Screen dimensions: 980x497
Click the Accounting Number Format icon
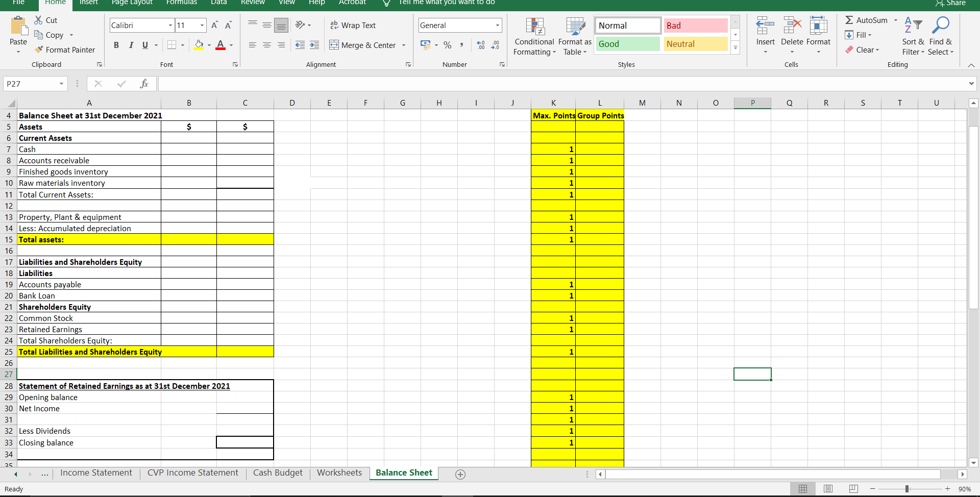point(425,45)
